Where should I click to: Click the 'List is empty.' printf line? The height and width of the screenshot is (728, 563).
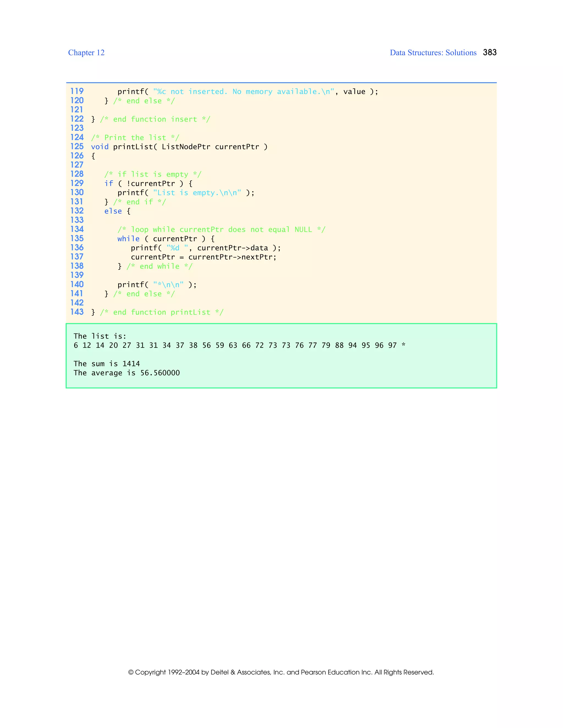[186, 193]
